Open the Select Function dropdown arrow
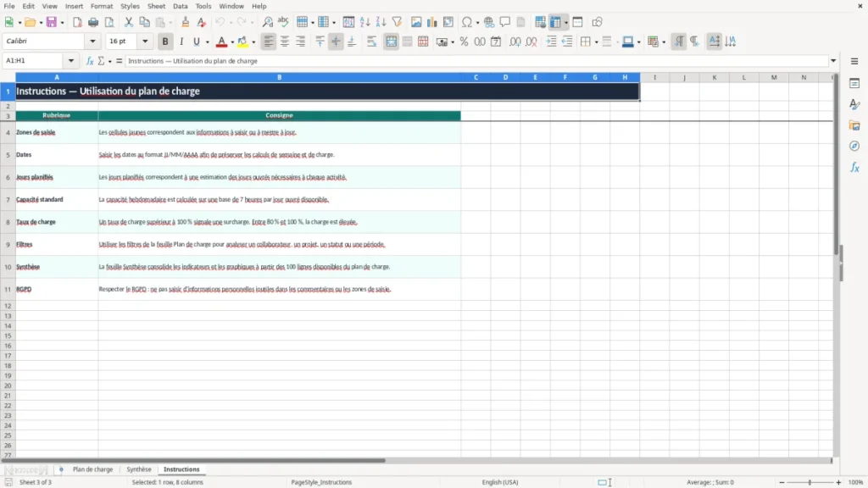The height and width of the screenshot is (488, 868). (x=109, y=61)
